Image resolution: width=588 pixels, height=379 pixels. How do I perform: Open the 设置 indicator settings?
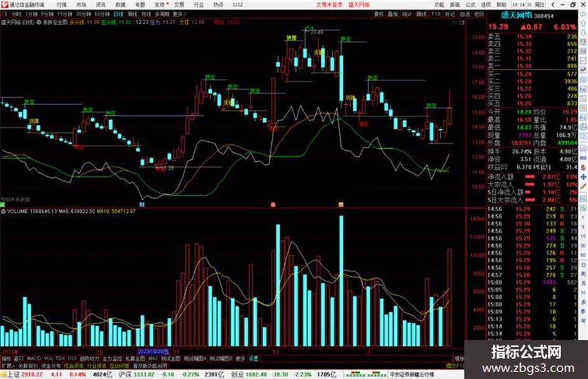tap(253, 358)
